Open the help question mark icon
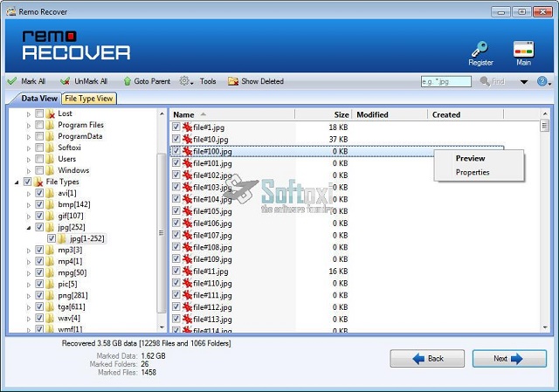 (543, 81)
